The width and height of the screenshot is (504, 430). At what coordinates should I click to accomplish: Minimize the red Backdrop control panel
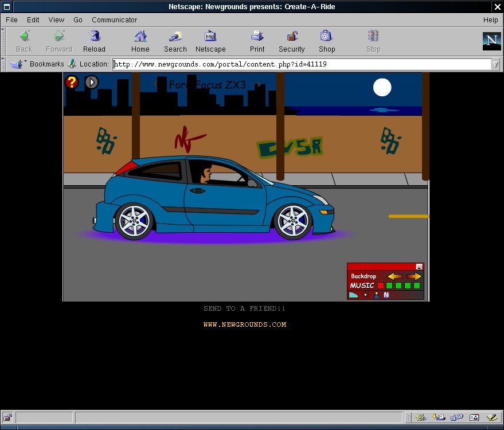click(419, 267)
